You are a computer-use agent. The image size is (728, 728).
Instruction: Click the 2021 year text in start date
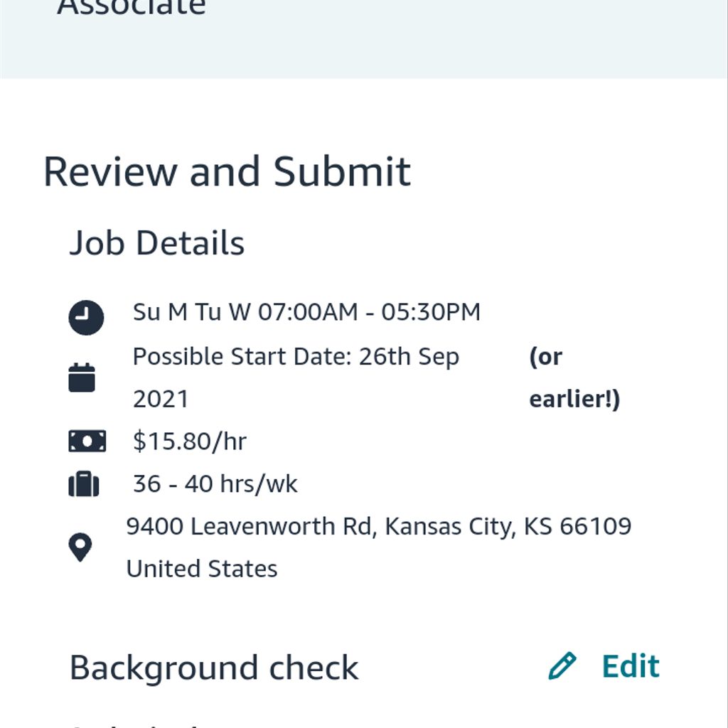pos(161,400)
